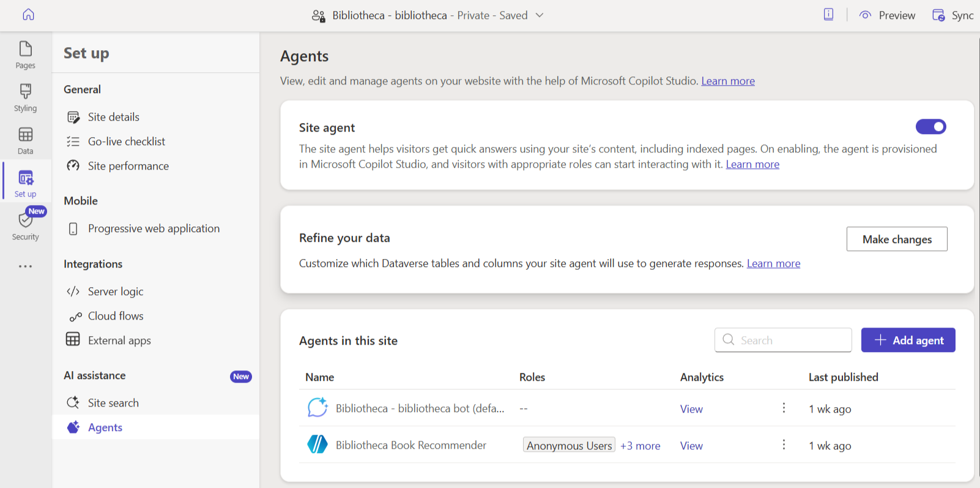Click the Add agent button
This screenshot has height=488, width=980.
(x=908, y=340)
